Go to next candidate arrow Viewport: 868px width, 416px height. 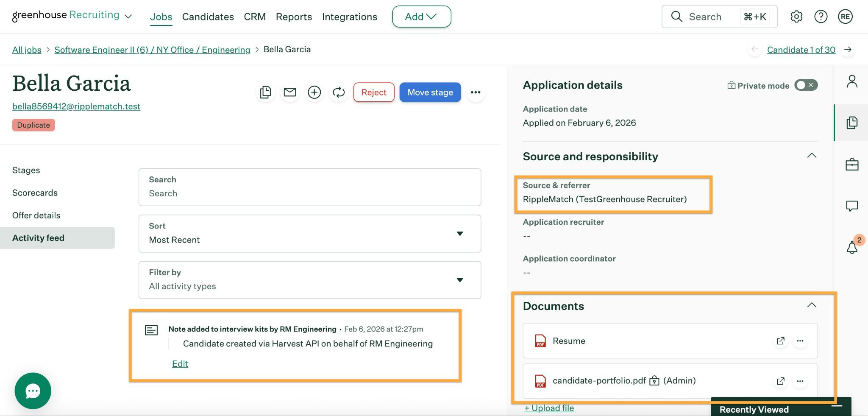coord(848,50)
